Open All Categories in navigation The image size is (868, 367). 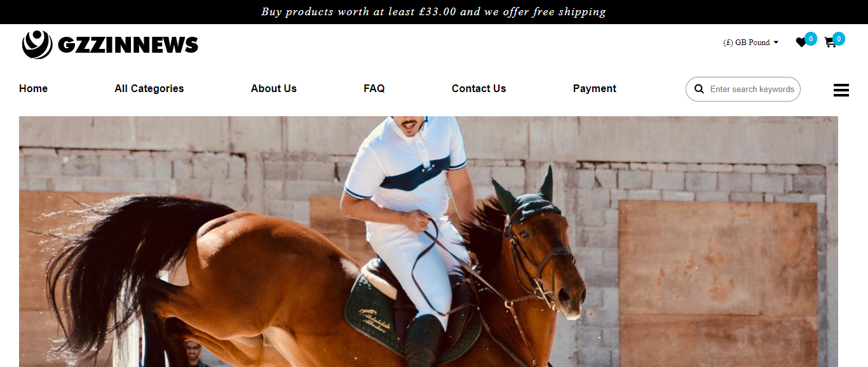[x=149, y=89]
